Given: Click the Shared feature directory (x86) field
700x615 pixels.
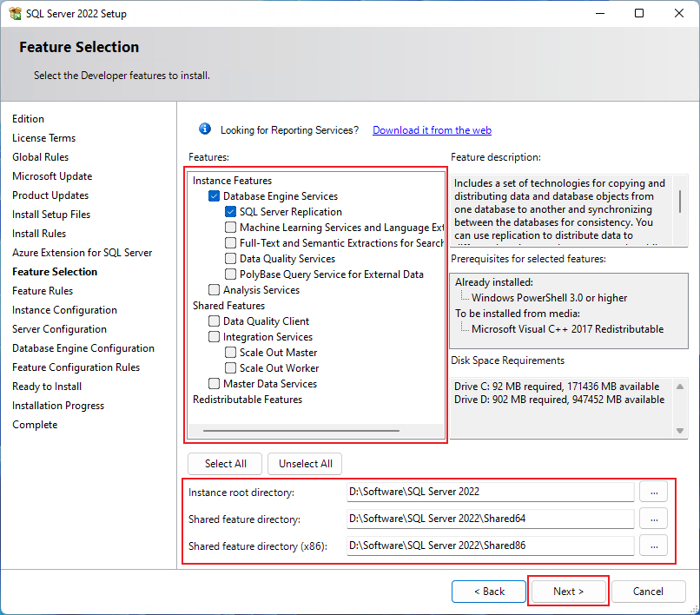Looking at the screenshot, I should pyautogui.click(x=490, y=546).
